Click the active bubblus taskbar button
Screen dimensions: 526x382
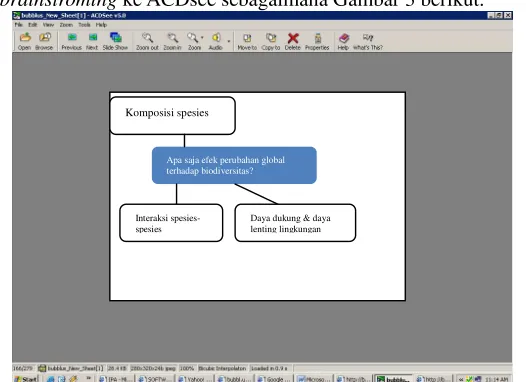coord(393,379)
